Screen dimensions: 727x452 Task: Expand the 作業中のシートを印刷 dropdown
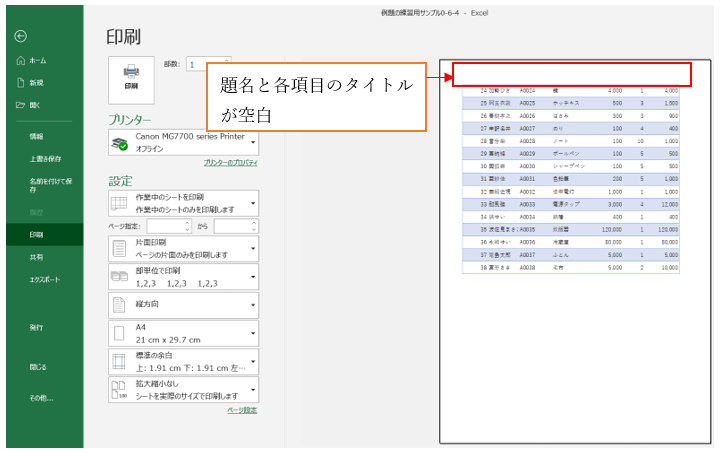[x=254, y=203]
